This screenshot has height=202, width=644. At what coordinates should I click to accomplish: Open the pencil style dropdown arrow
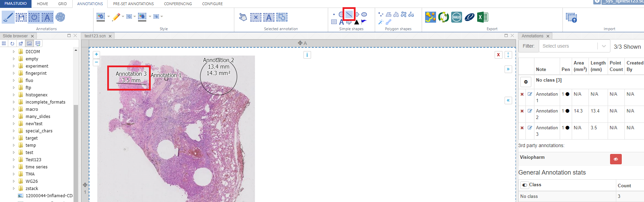click(x=123, y=16)
